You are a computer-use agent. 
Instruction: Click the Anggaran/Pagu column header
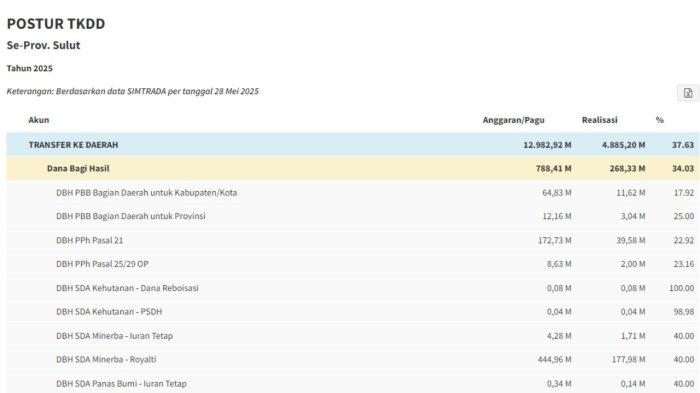coord(513,120)
